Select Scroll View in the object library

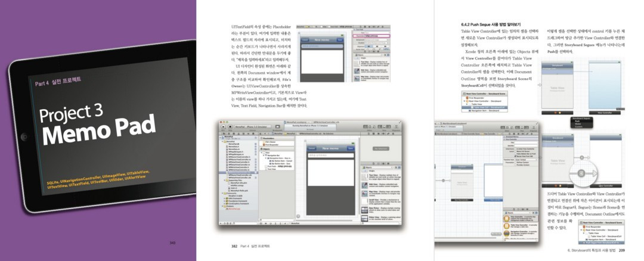tap(381, 202)
